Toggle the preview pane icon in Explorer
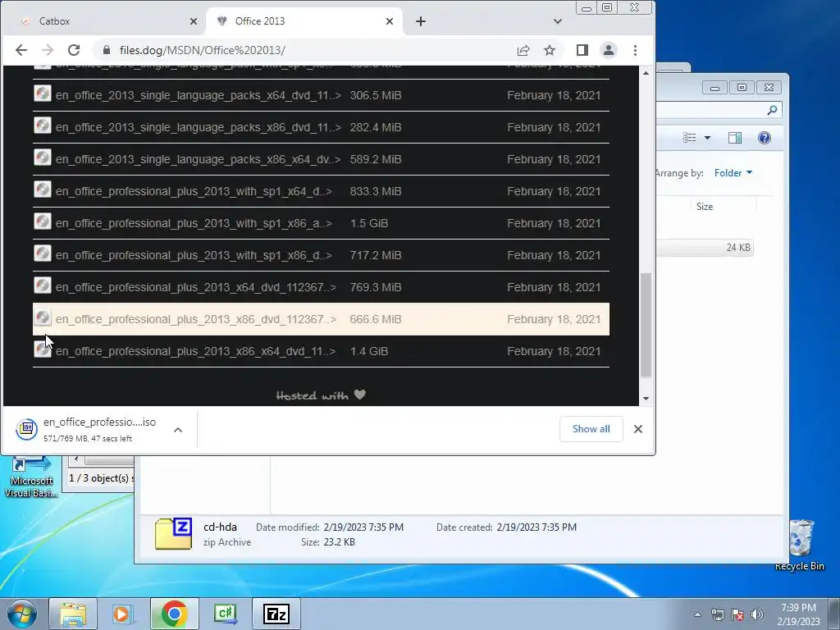The width and height of the screenshot is (840, 630). [x=735, y=138]
